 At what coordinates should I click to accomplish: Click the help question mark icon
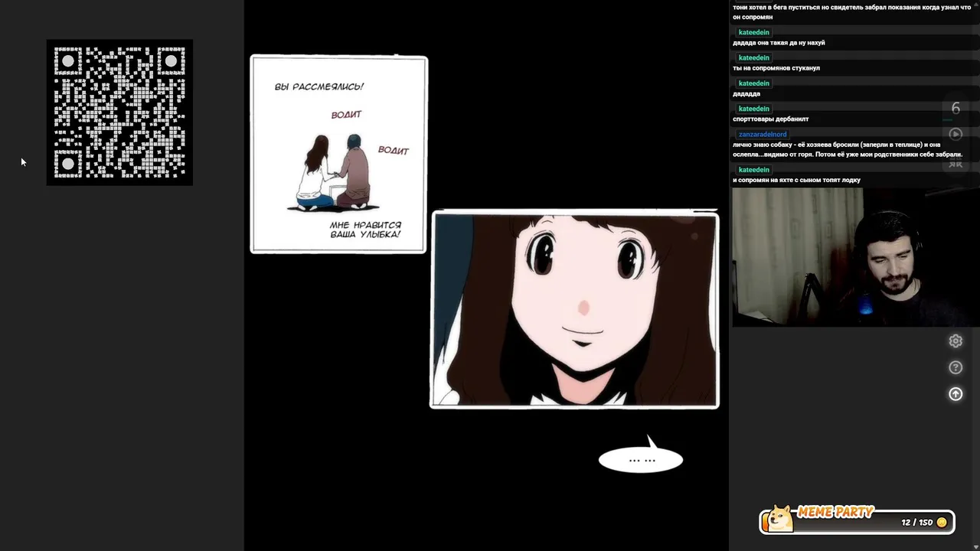(955, 367)
